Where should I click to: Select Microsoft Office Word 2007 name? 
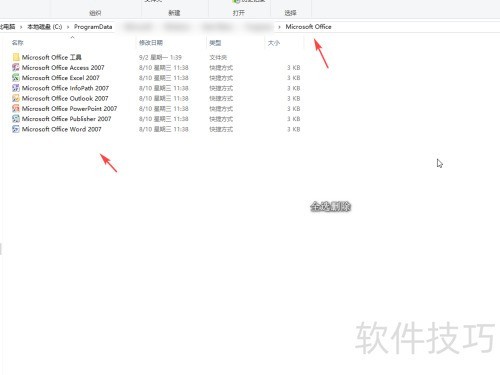(x=62, y=129)
